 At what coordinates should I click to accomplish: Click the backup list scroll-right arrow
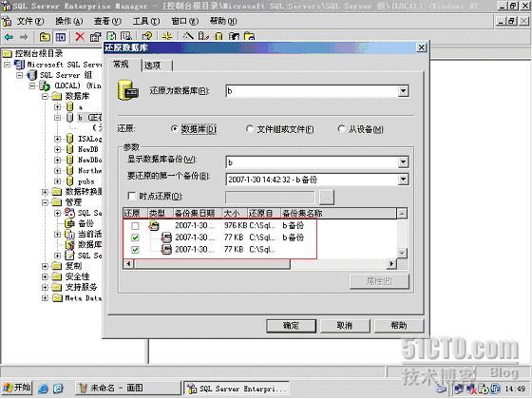click(x=391, y=264)
